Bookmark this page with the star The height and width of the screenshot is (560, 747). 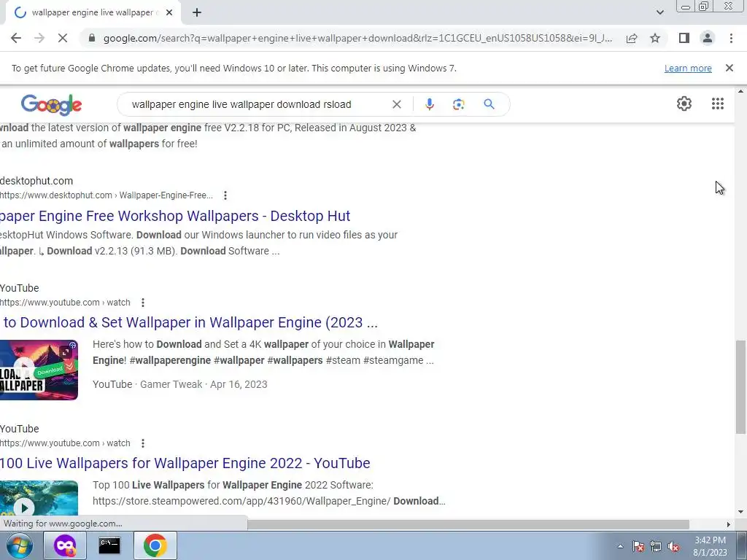655,38
